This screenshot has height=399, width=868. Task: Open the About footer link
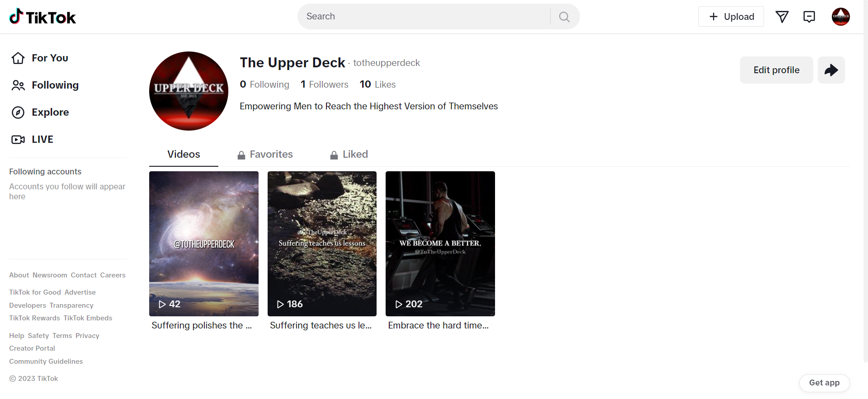pos(19,275)
